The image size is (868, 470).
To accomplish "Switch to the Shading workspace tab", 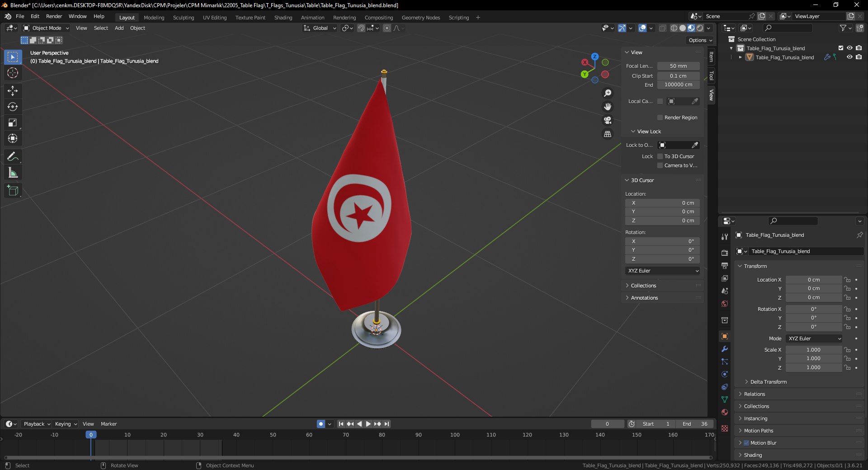I will 283,18.
